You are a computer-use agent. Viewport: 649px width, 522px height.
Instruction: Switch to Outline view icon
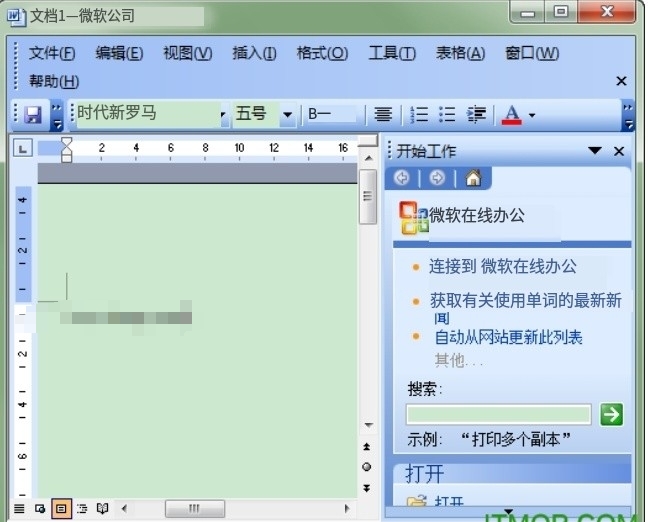pos(82,508)
